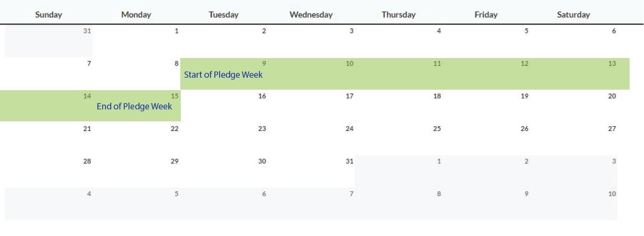Select the Thursday column header
The width and height of the screenshot is (644, 236).
point(398,14)
